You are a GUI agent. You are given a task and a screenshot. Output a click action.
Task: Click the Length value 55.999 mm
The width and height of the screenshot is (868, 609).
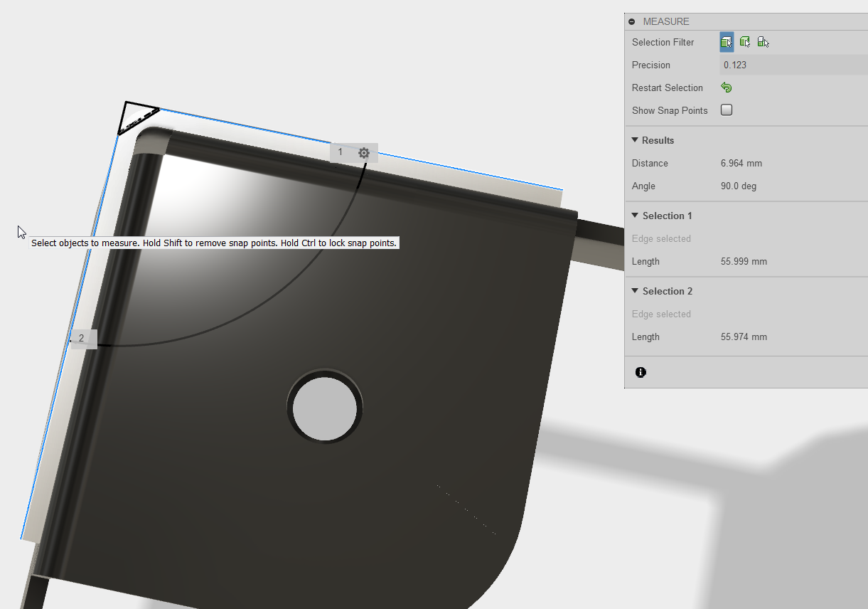744,261
